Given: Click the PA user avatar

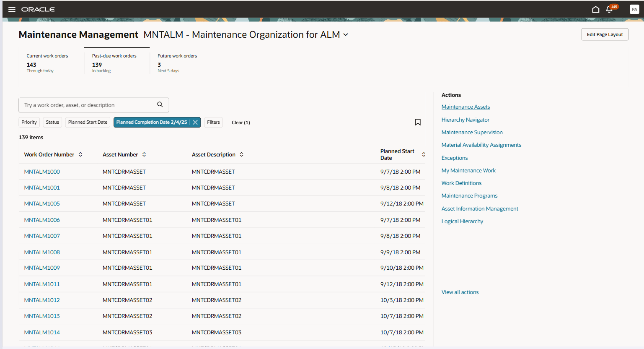Looking at the screenshot, I should click(x=634, y=9).
